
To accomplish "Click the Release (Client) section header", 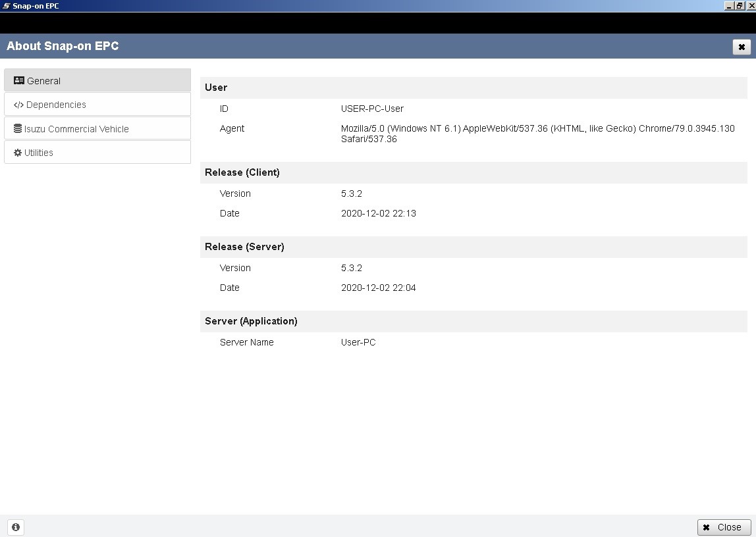I will [473, 172].
